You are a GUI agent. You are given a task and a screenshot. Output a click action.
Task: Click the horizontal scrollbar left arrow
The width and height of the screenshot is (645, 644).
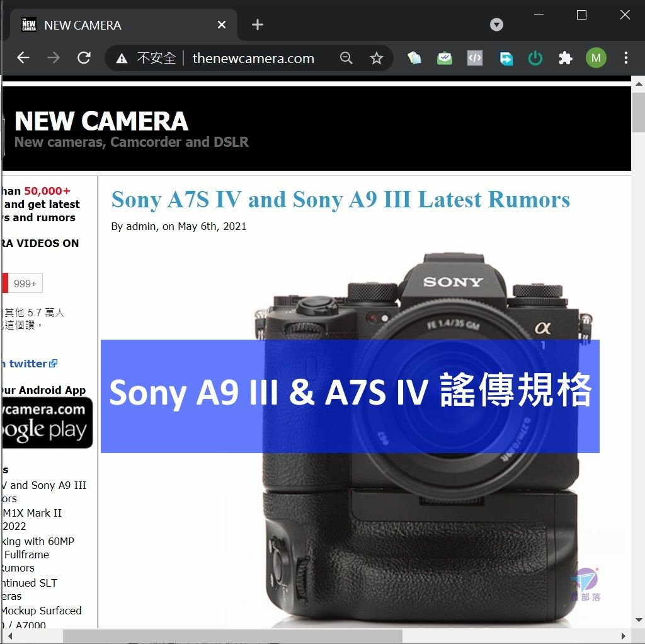pos(10,636)
